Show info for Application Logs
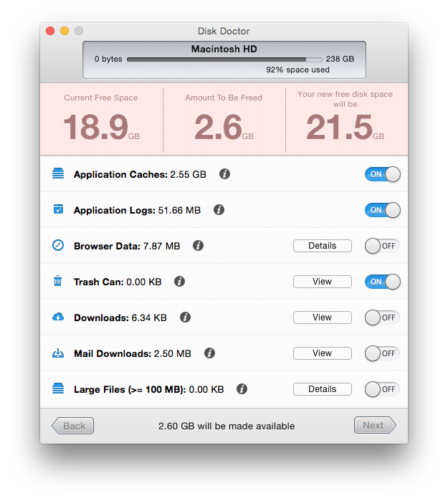 tap(219, 210)
